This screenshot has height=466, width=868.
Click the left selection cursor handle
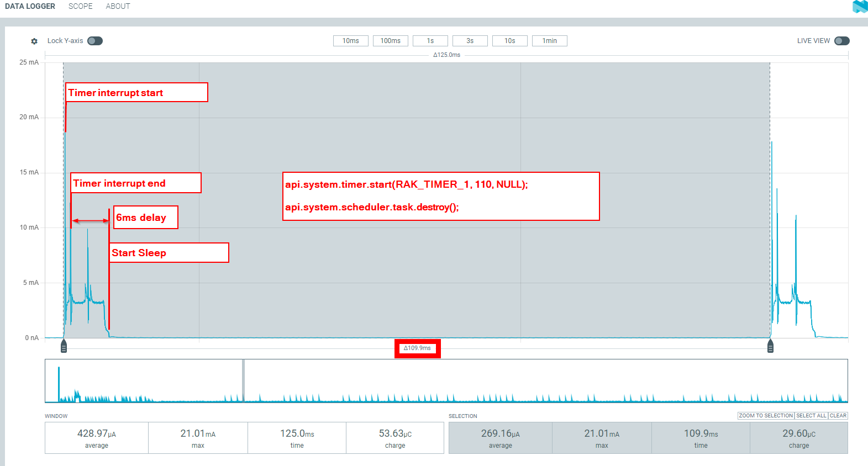(x=64, y=346)
